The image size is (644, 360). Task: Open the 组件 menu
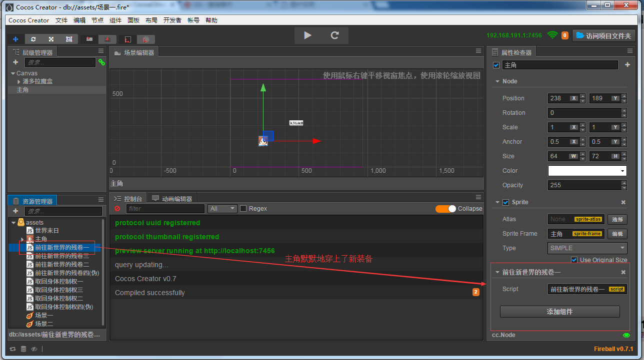[115, 20]
